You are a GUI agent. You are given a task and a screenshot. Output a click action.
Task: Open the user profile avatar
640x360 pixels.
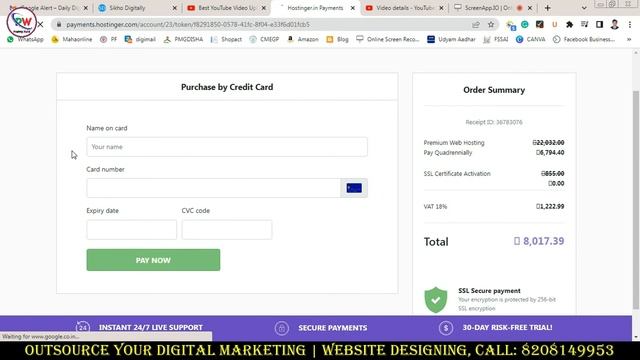(615, 24)
